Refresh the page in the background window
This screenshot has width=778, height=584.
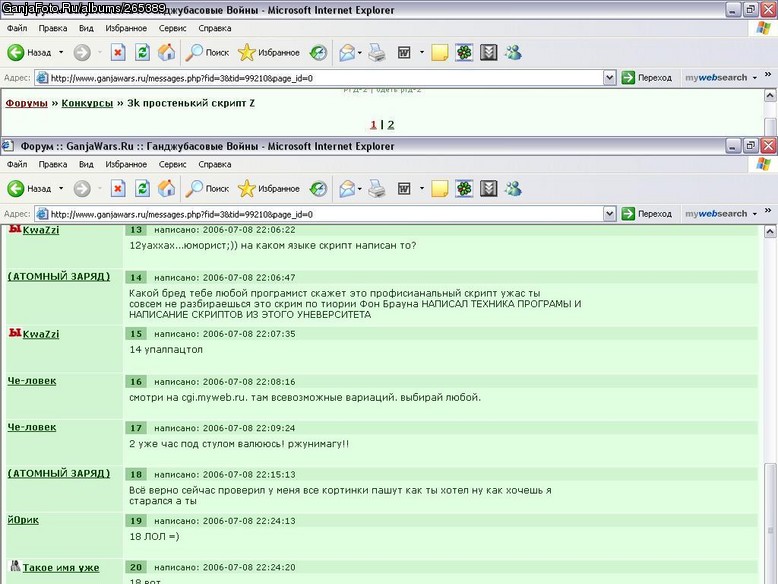142,52
